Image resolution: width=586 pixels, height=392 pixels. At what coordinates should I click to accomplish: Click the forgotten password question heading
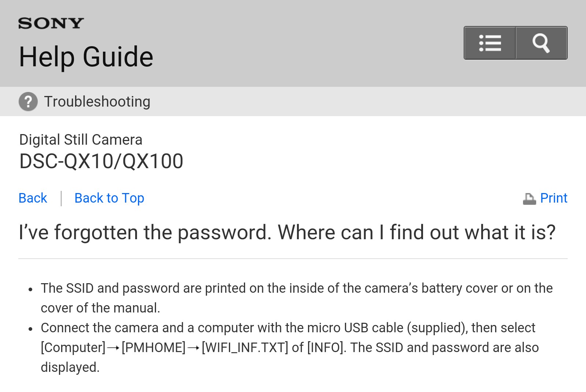coord(287,232)
